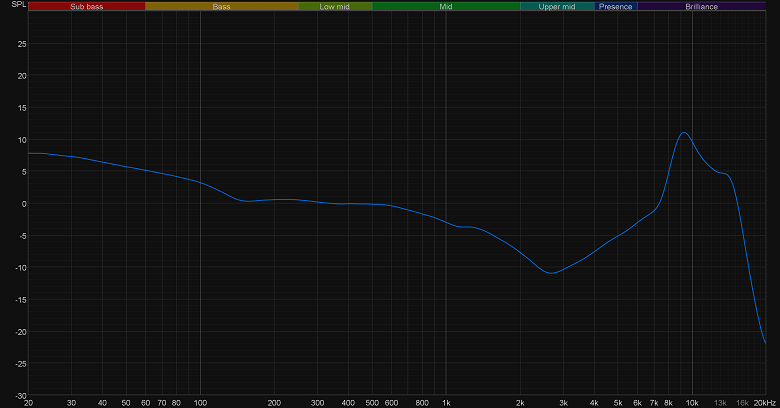Click the Sub bass frequency band
Image resolution: width=780 pixels, height=408 pixels.
[87, 6]
